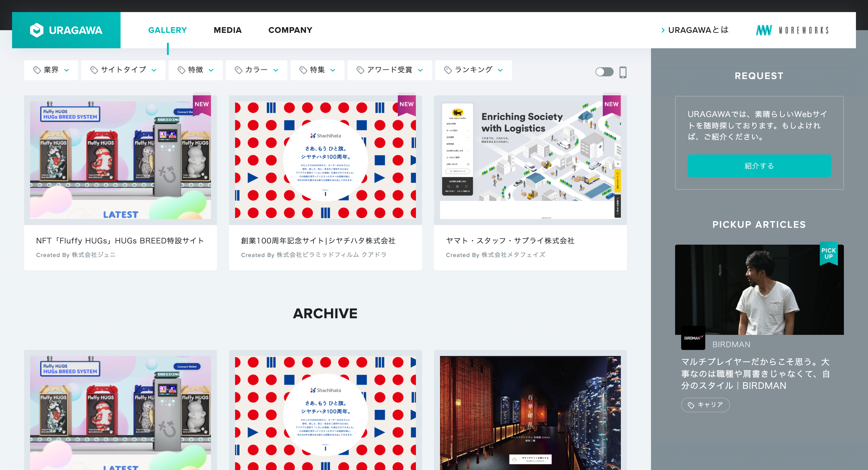The image size is (868, 470).
Task: Open the MEDIA tab
Action: (x=228, y=30)
